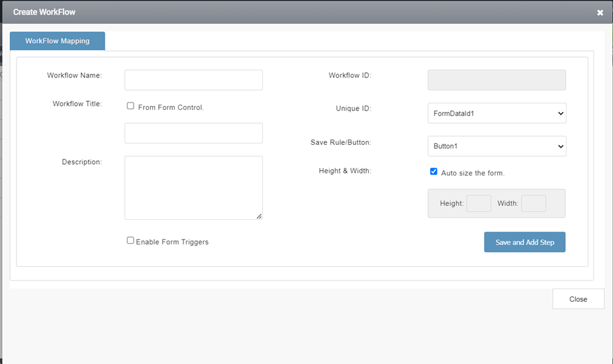Viewport: 613px width, 364px height.
Task: Click the Workflow Title text field
Action: [x=193, y=133]
